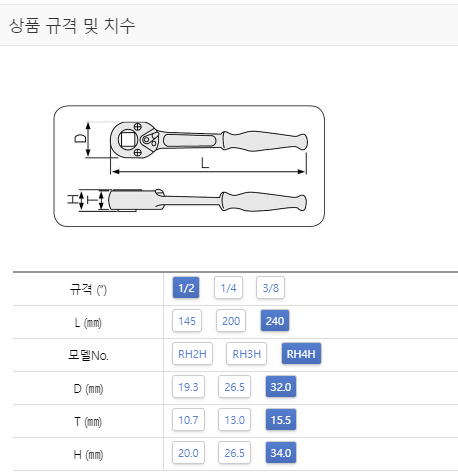Screen dimensions: 458x472
Task: Pick D value 32.0
Action: [281, 387]
